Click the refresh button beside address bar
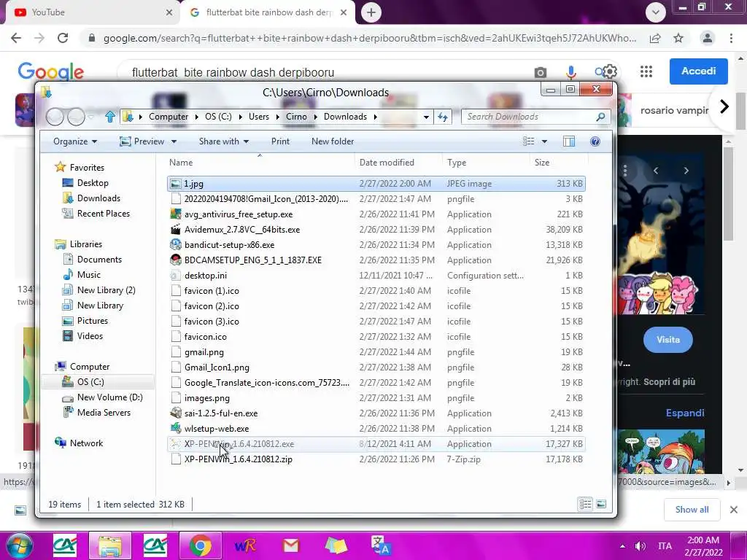The width and height of the screenshot is (747, 560). (443, 117)
